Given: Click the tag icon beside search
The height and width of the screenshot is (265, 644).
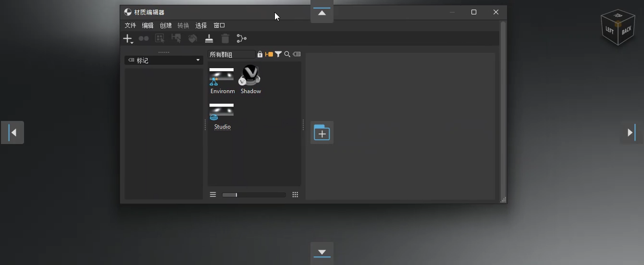Looking at the screenshot, I should [x=297, y=54].
